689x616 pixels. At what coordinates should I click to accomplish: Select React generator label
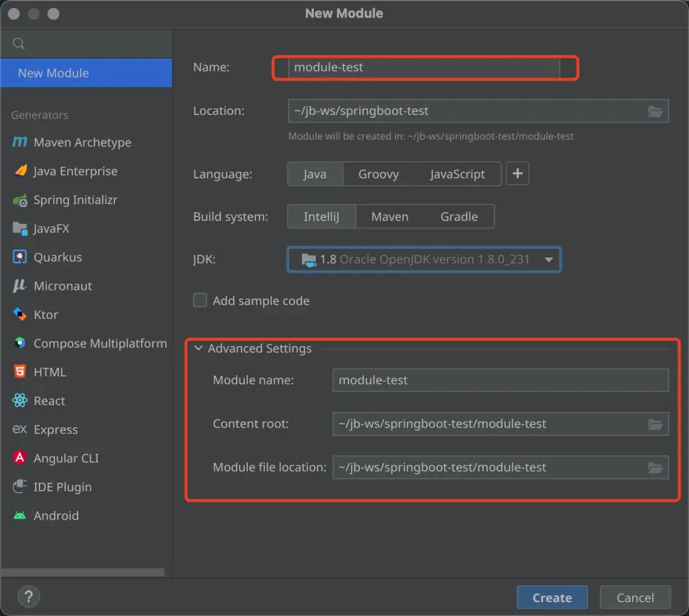[x=49, y=401]
